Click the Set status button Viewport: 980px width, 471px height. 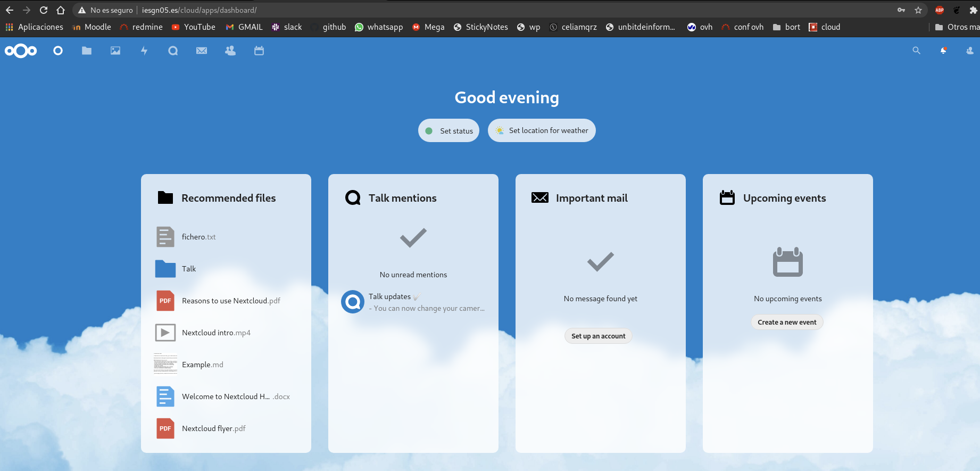[x=449, y=130]
